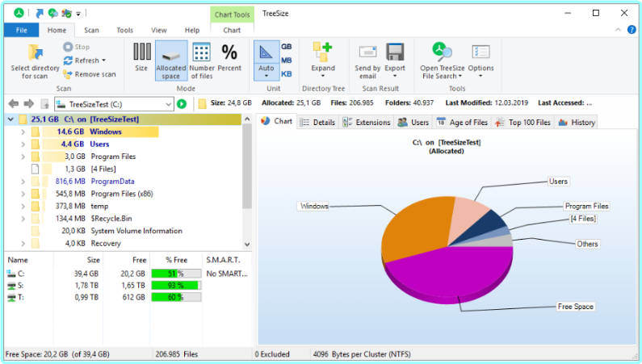Viewport: 642px width, 364px height.
Task: Toggle Allocated space mode
Action: 171,58
